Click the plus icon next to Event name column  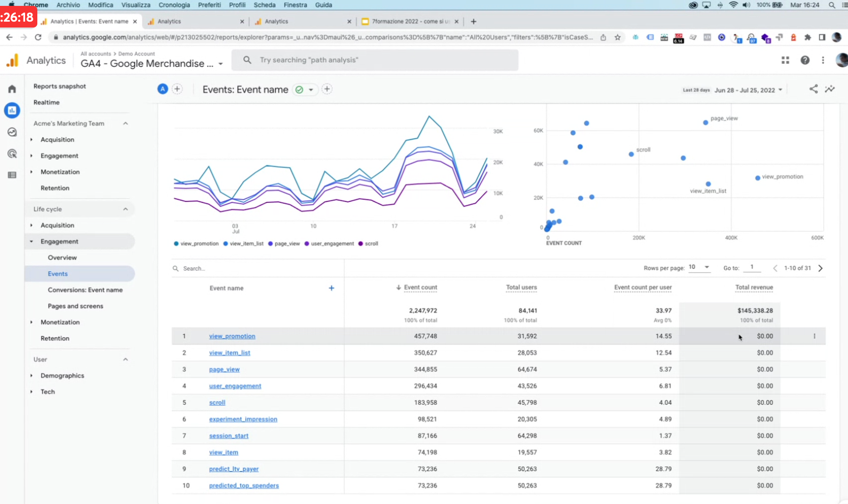331,288
